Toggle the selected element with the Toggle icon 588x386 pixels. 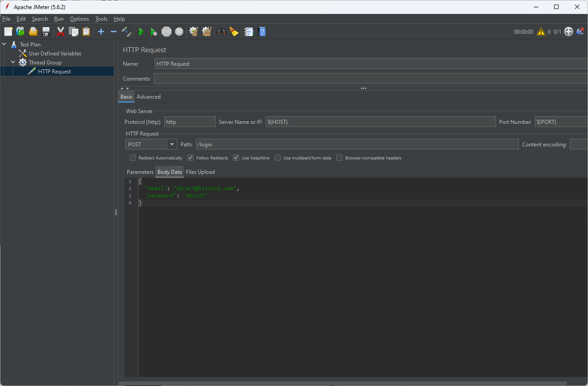[126, 32]
